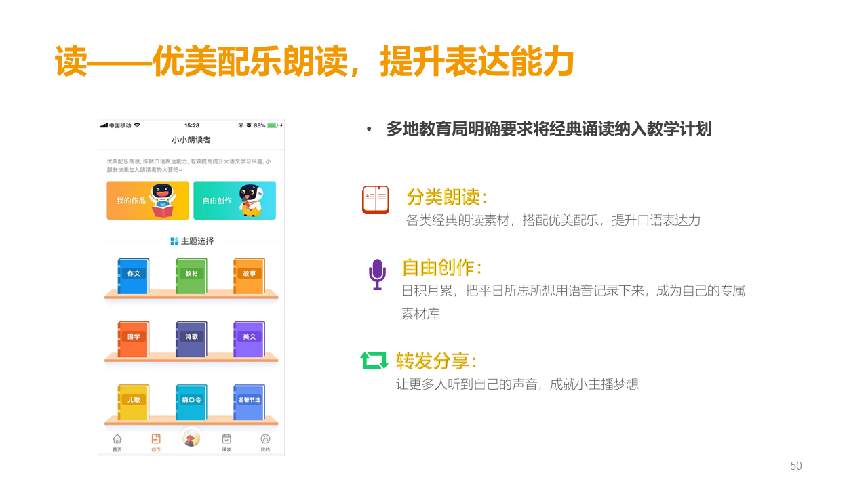868x488 pixels.
Task: Open the 国学 red-orange book
Action: (x=134, y=338)
